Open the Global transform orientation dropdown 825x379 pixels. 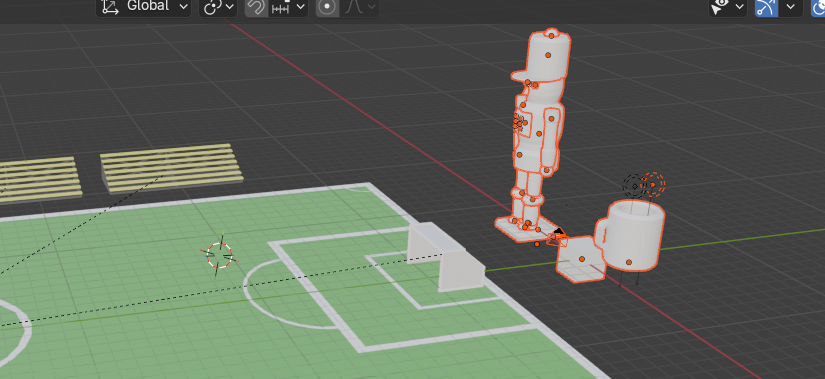tap(143, 7)
